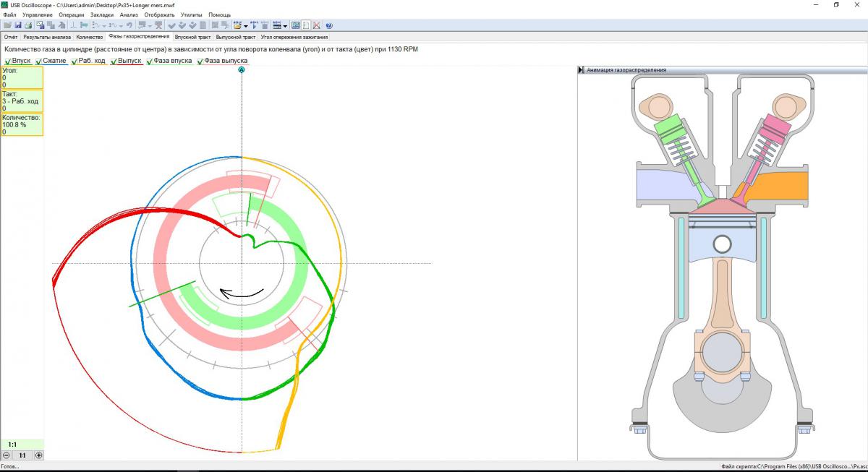This screenshot has height=472, width=868.
Task: Toggle the Сжатие stroke checkbox
Action: [38, 61]
